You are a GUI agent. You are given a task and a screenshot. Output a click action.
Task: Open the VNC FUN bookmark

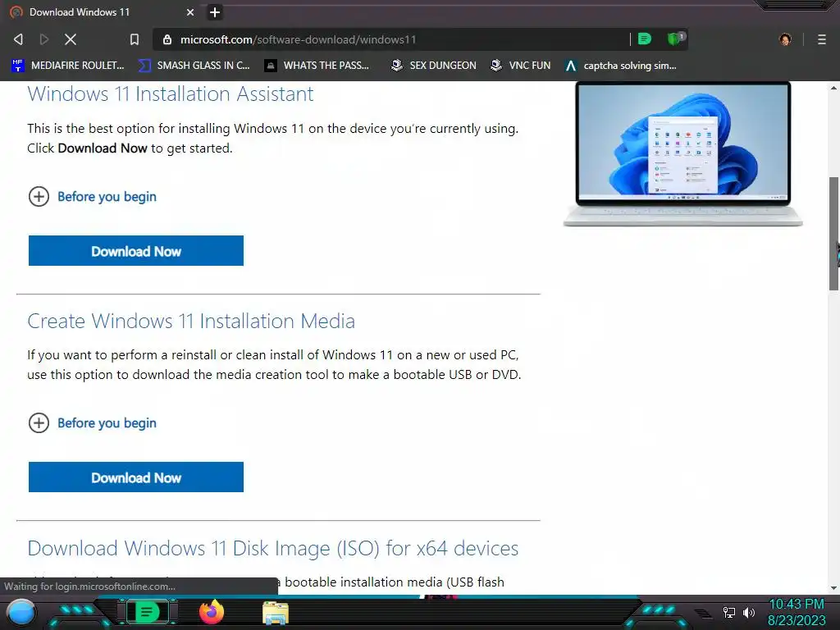tap(521, 66)
